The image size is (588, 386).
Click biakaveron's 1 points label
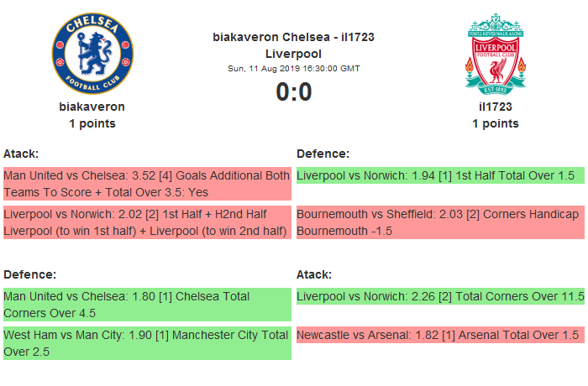tap(92, 123)
